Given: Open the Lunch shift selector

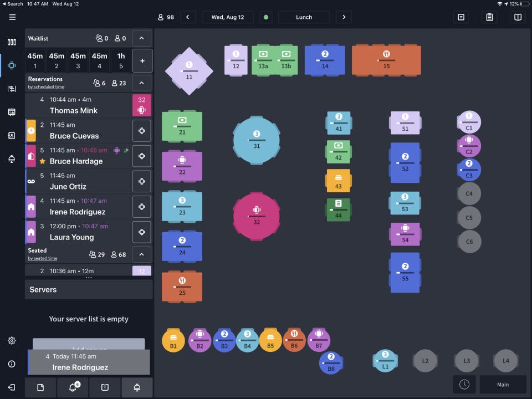Looking at the screenshot, I should tap(304, 17).
